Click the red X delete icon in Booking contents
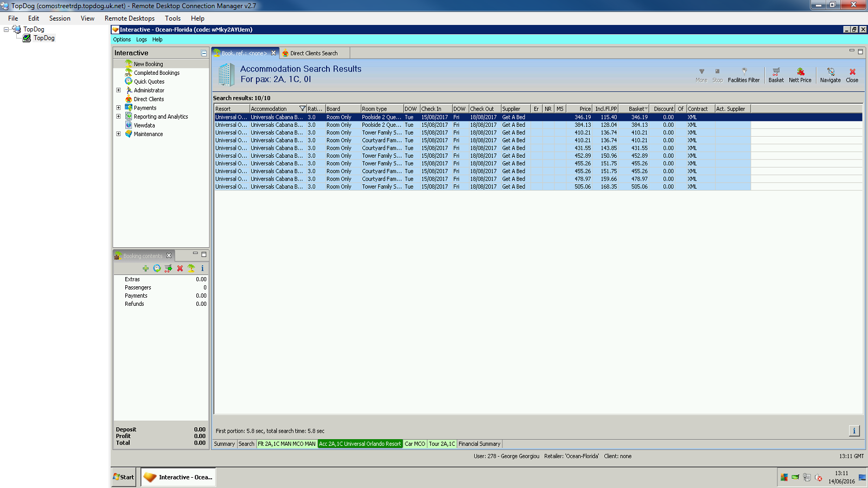868x488 pixels. (x=180, y=268)
